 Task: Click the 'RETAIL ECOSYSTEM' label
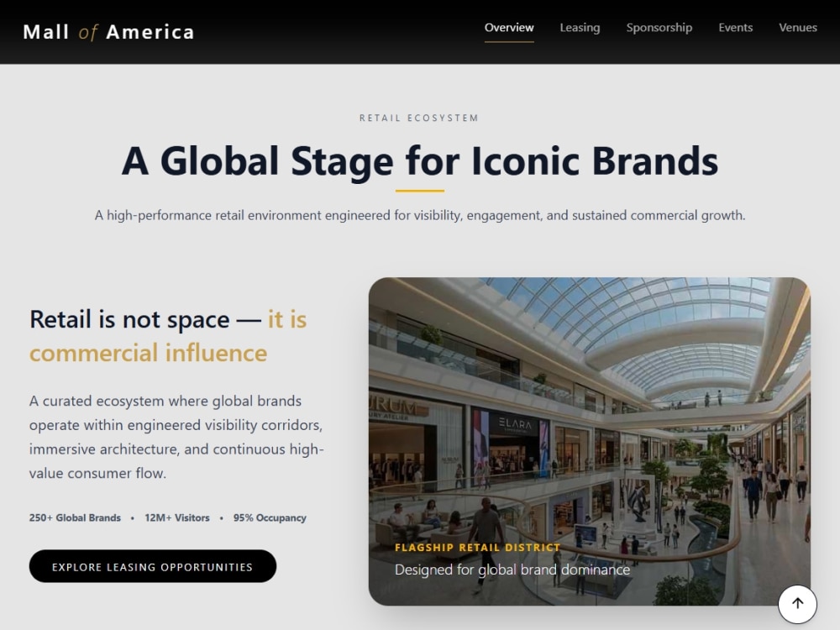click(419, 118)
